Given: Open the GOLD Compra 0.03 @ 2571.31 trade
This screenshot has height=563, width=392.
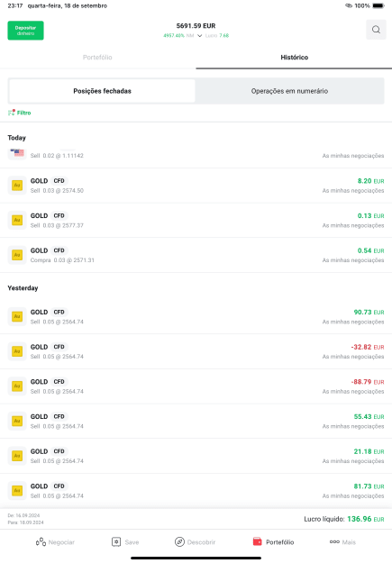Looking at the screenshot, I should coord(196,255).
